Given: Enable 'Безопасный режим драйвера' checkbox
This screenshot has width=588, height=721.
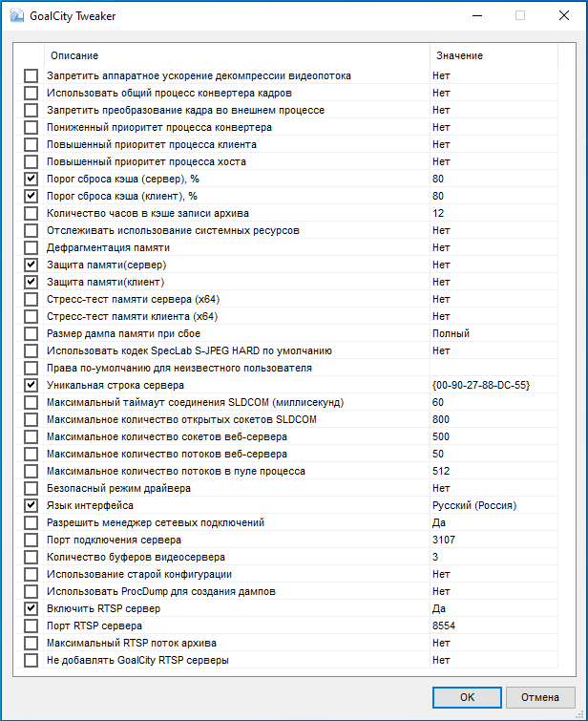Looking at the screenshot, I should coord(31,488).
